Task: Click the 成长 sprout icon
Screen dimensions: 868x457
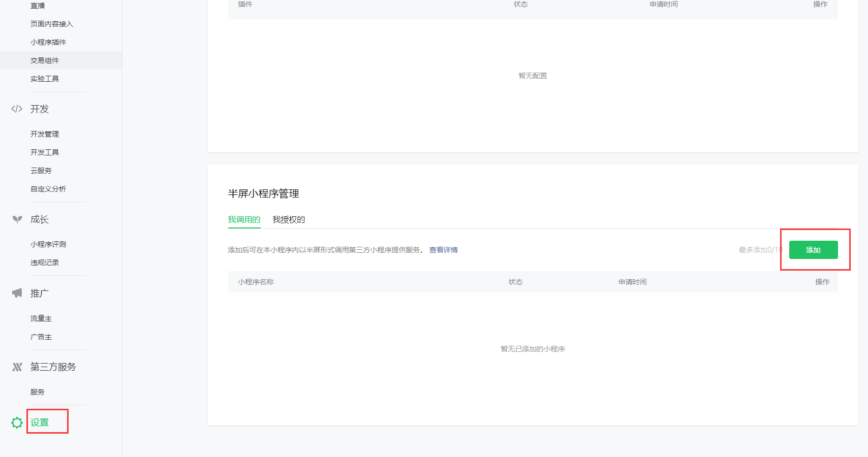Action: (x=17, y=219)
